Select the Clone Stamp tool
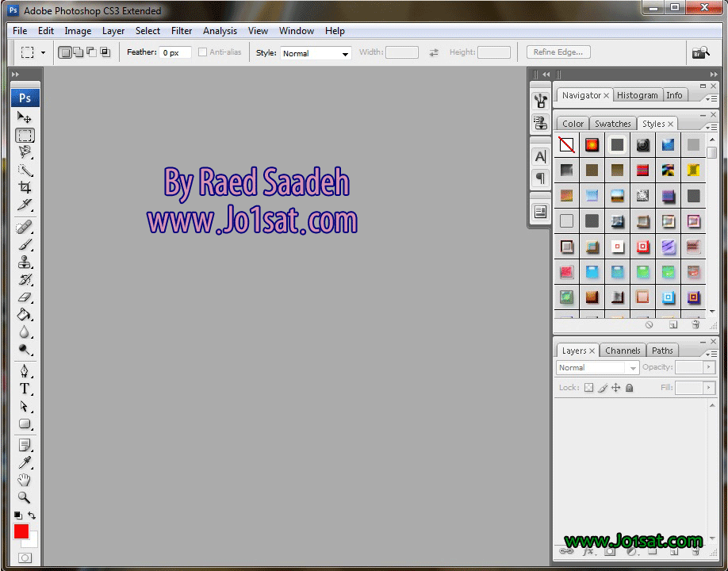Viewport: 728px width, 571px height. [x=25, y=263]
